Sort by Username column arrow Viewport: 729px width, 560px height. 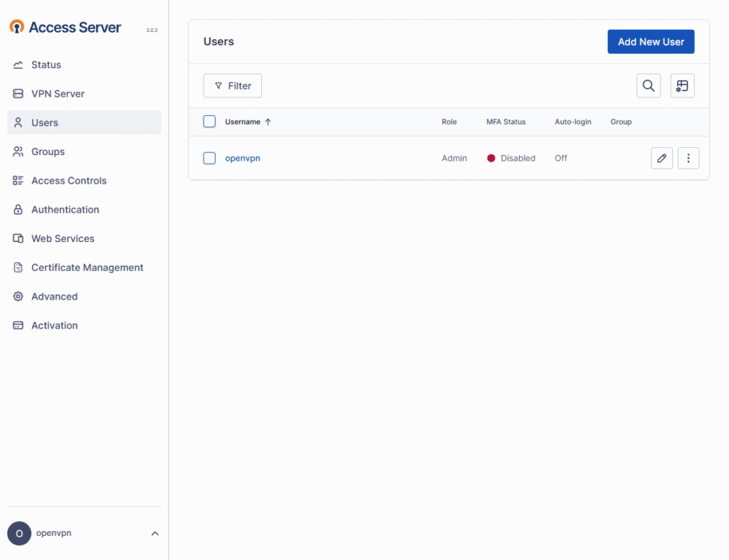[268, 122]
